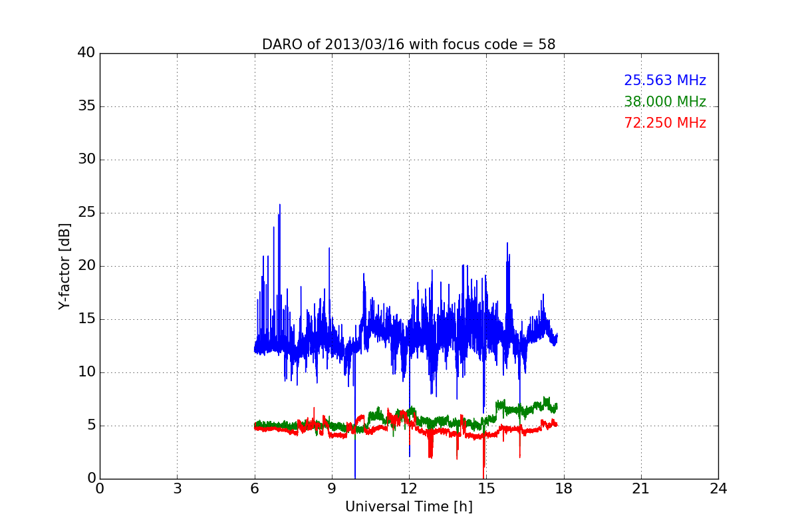
Task: Select the 38.000 MHz legend label
Action: click(665, 102)
